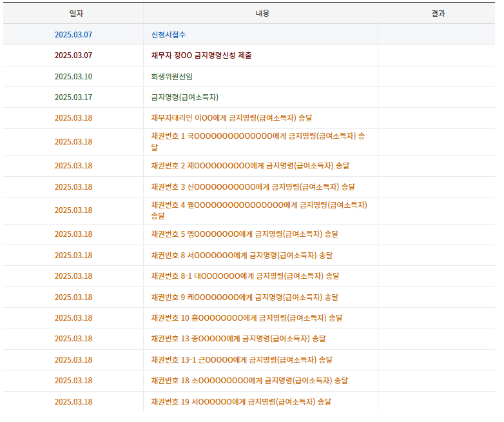504x422 pixels.
Task: Select the 채권번호 13-1 근O 송달 entry
Action: click(x=242, y=360)
